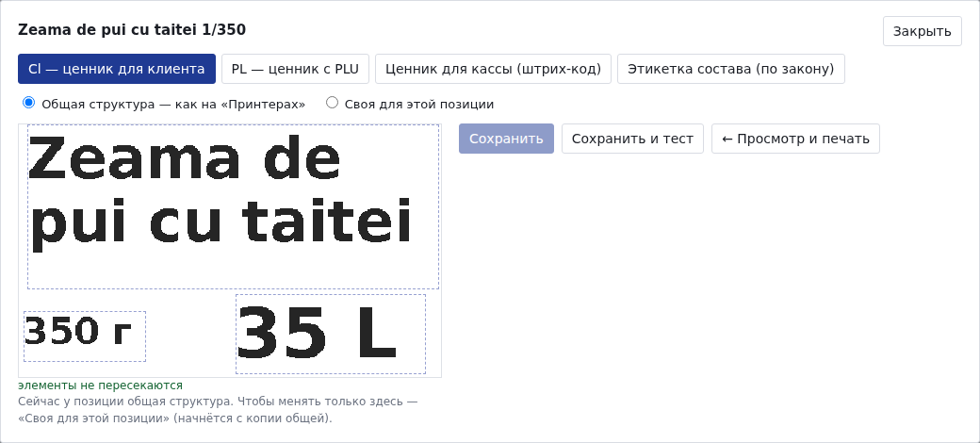
Task: Click the Сохранить button
Action: pyautogui.click(x=506, y=139)
